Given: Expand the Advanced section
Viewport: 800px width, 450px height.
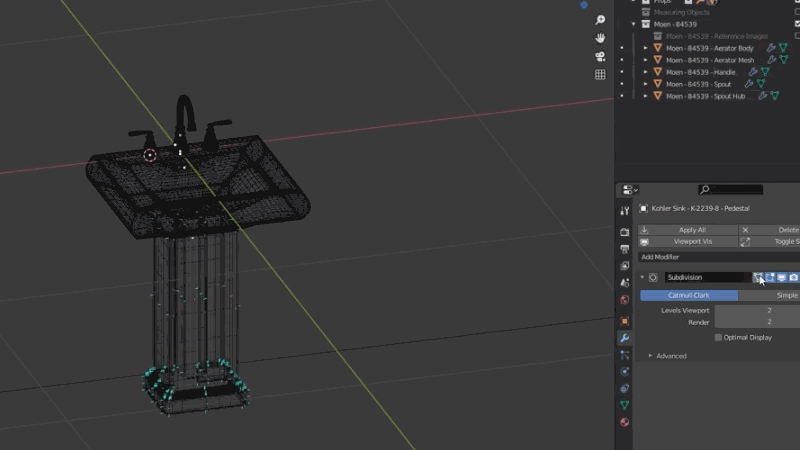Looking at the screenshot, I should pyautogui.click(x=650, y=356).
